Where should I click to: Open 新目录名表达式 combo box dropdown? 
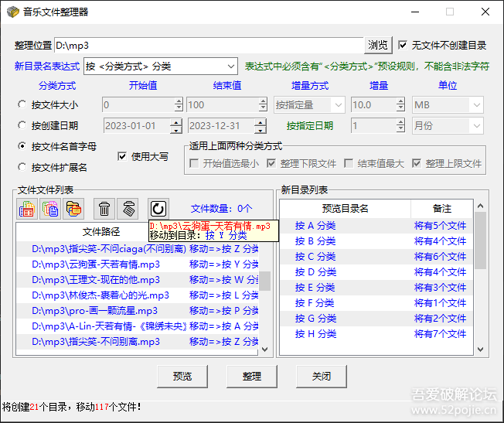231,67
